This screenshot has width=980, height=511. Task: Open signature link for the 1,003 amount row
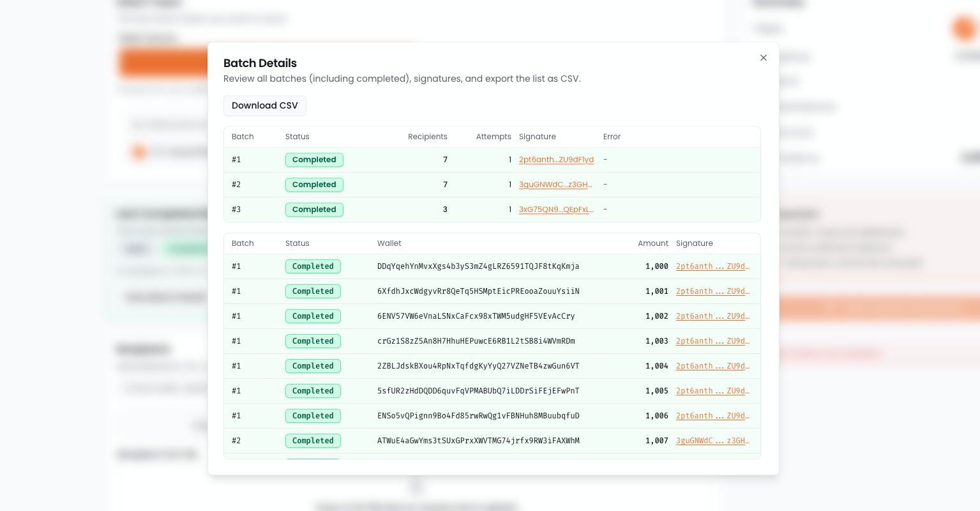pos(712,341)
